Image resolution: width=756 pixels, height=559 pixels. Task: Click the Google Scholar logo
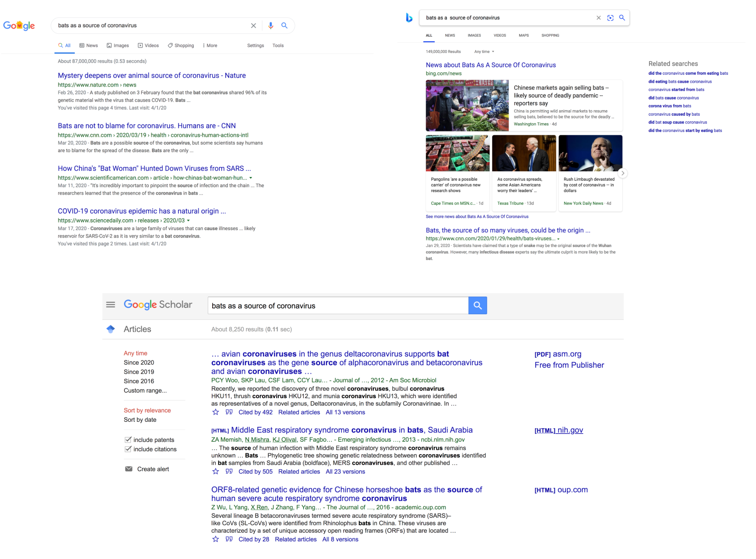click(158, 305)
